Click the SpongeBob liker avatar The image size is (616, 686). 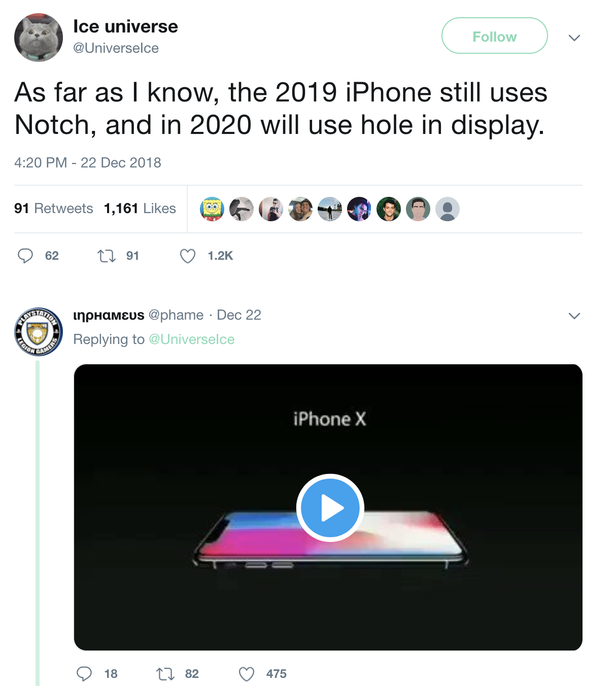(212, 209)
